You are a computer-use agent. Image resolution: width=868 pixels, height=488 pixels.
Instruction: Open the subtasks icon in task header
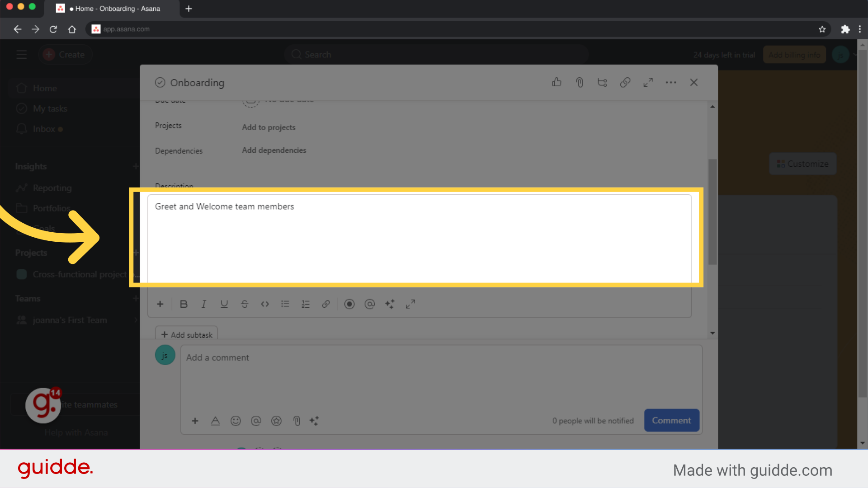click(x=602, y=82)
